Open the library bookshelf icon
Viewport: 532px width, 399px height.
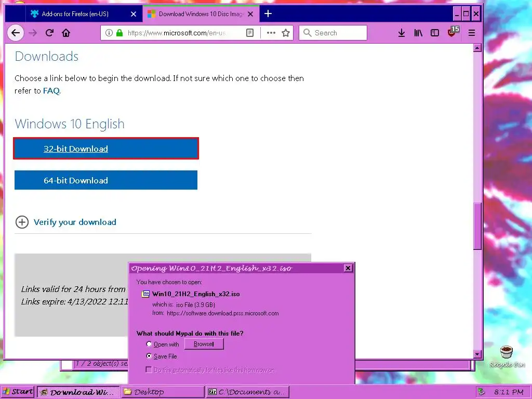click(418, 33)
